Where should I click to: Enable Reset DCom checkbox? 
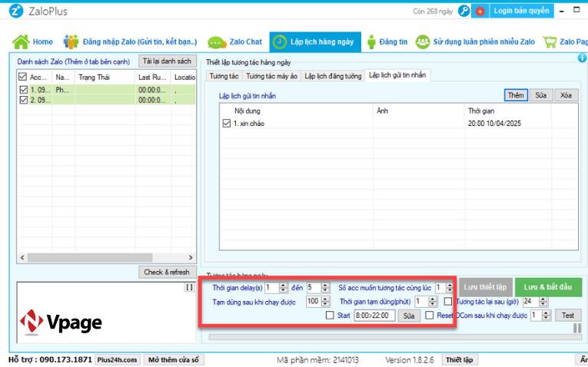pyautogui.click(x=430, y=316)
